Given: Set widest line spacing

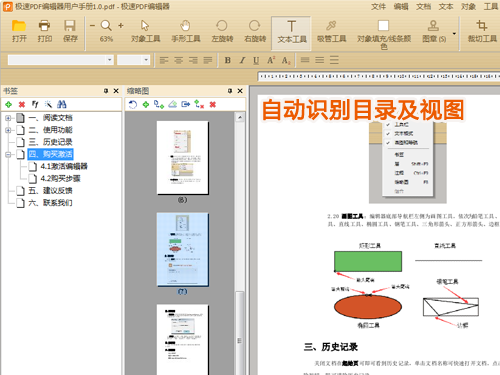Looking at the screenshot, I should pos(334,60).
